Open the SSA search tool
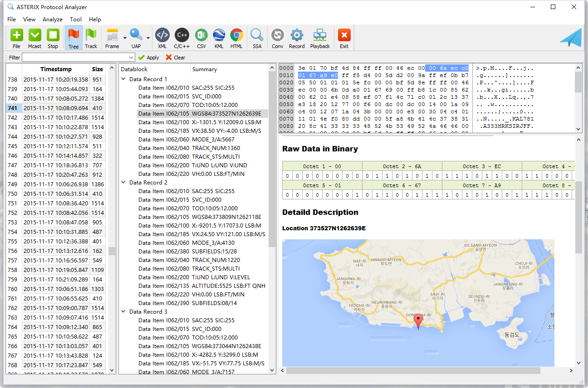Viewport: 588px width, 388px height. tap(257, 39)
